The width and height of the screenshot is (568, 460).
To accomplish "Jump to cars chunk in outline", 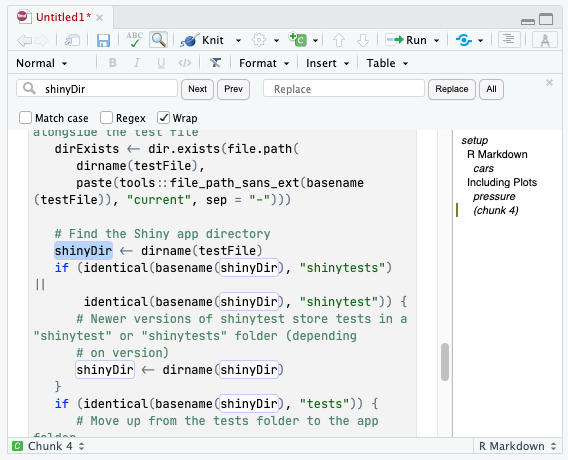I will (x=484, y=168).
